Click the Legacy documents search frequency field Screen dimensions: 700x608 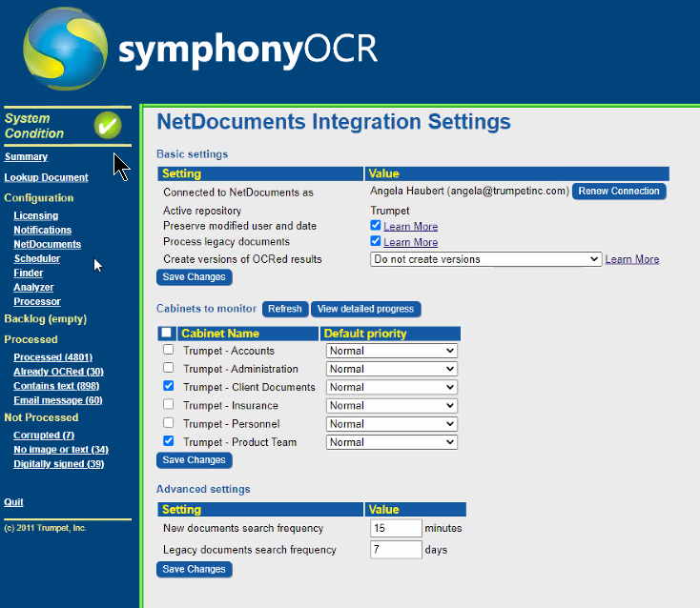point(396,550)
